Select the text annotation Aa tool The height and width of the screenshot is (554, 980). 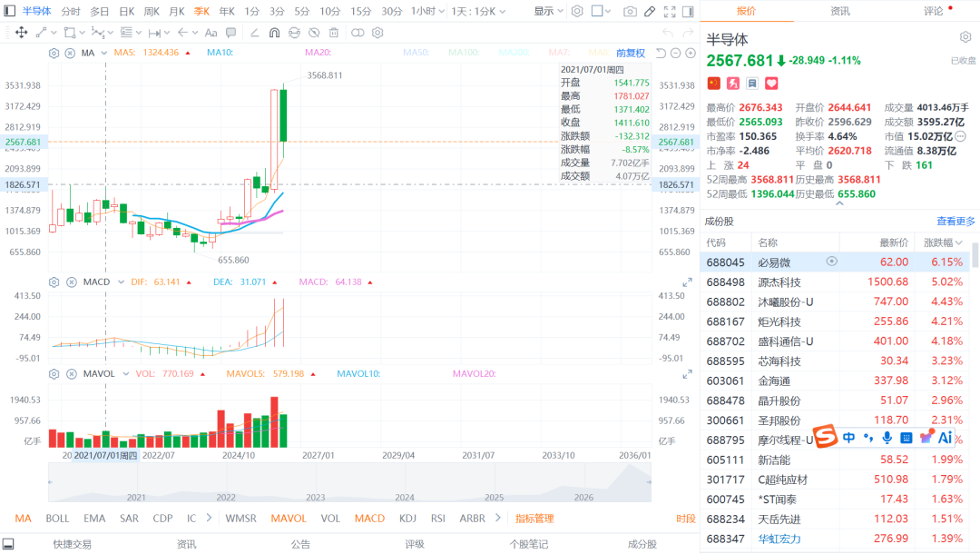click(x=211, y=33)
